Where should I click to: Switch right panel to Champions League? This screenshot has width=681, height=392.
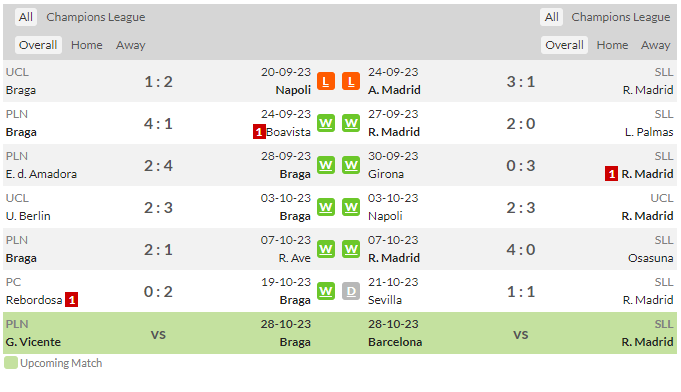pyautogui.click(x=621, y=17)
